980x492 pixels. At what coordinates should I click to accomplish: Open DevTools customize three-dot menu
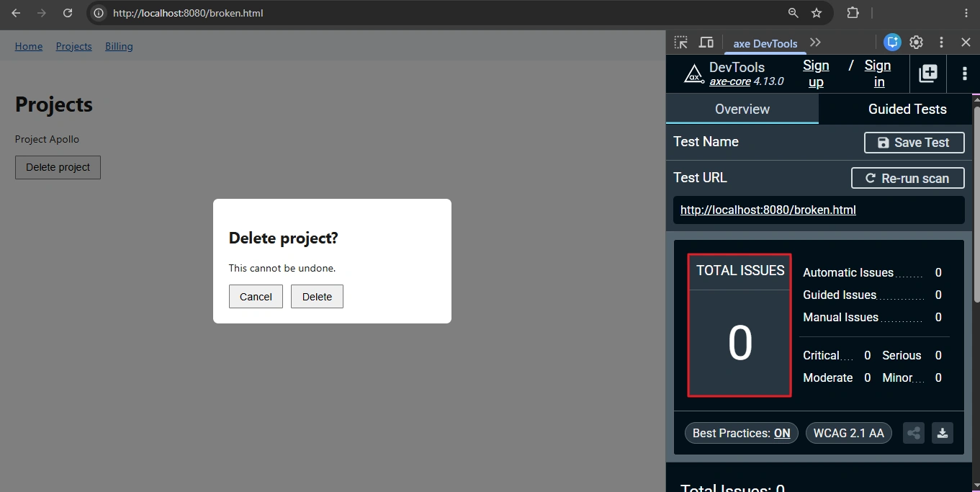tap(941, 43)
